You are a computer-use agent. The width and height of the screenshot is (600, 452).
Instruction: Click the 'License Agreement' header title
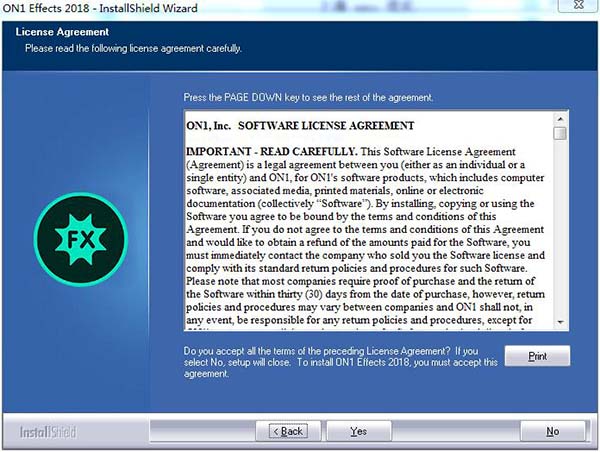coord(62,32)
